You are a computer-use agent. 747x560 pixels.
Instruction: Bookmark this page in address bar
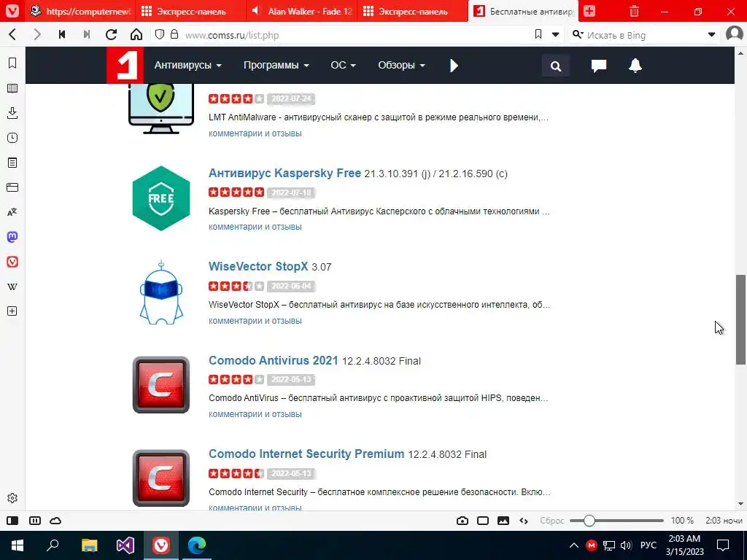(538, 34)
